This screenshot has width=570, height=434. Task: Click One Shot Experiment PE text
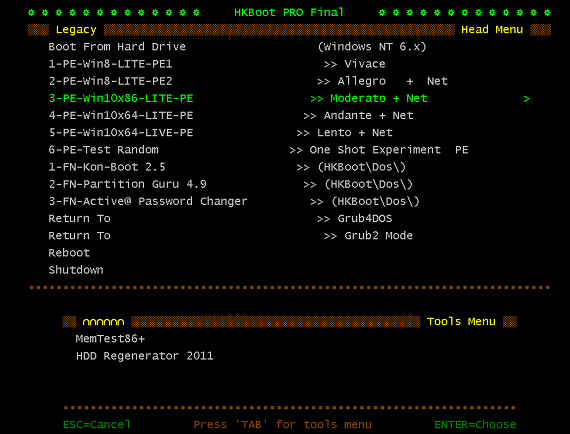click(x=389, y=150)
